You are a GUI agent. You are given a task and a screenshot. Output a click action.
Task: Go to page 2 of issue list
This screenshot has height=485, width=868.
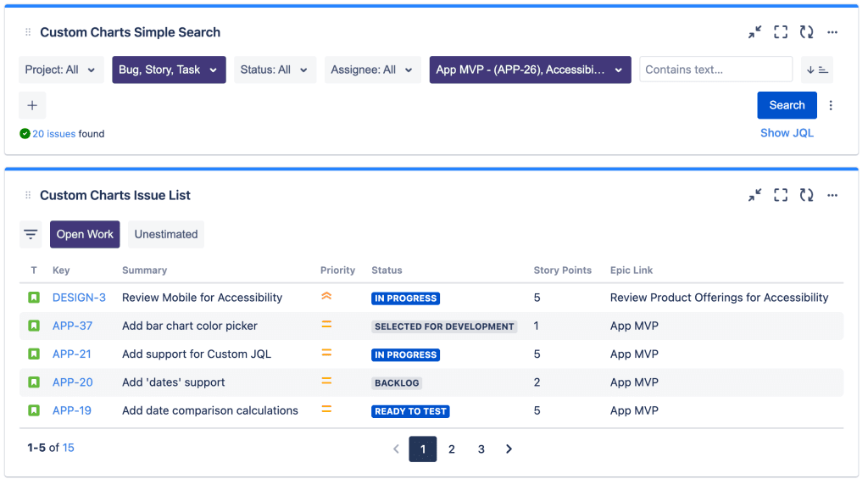tap(452, 449)
